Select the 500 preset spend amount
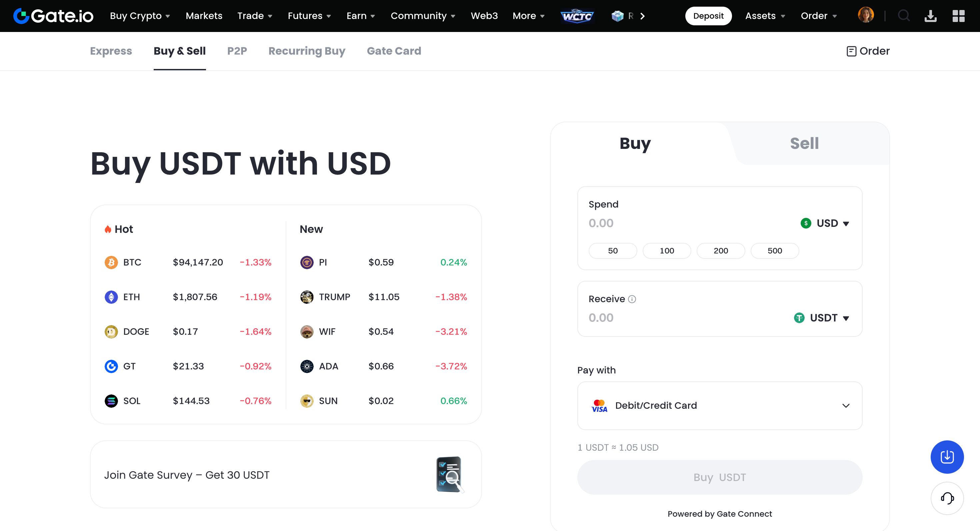The image size is (980, 531). pyautogui.click(x=775, y=251)
